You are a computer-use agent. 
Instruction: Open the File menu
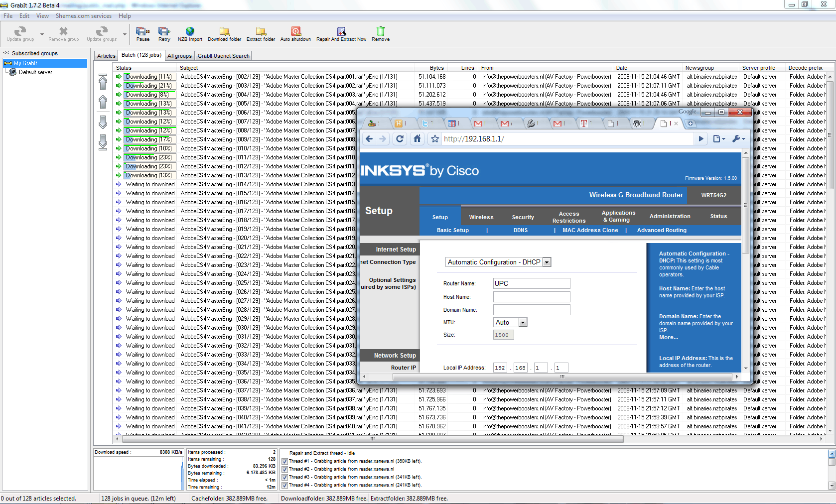pos(8,16)
